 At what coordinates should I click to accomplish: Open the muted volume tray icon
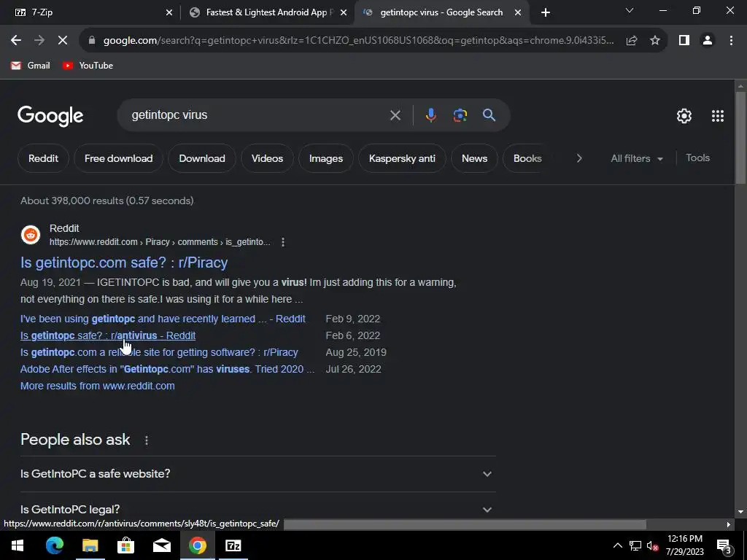(x=653, y=545)
